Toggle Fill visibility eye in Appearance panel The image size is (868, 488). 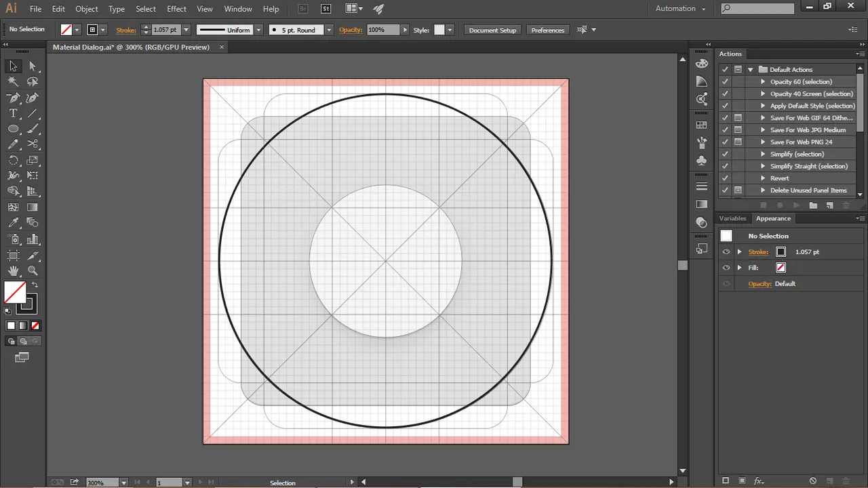click(x=726, y=268)
